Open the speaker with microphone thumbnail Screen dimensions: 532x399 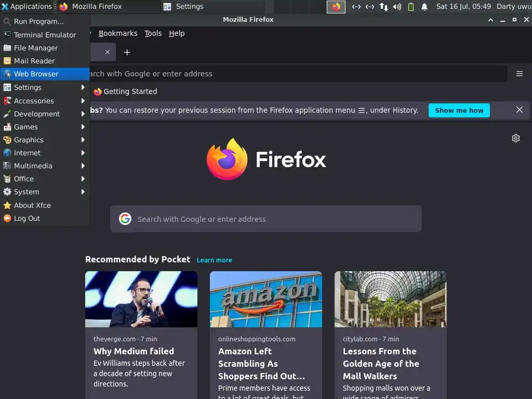coord(141,299)
